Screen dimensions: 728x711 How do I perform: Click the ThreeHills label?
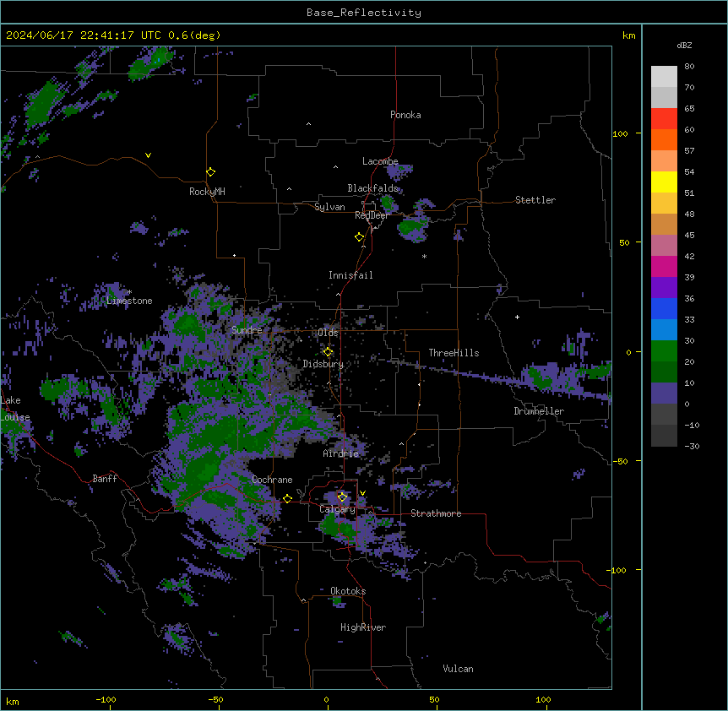point(454,353)
